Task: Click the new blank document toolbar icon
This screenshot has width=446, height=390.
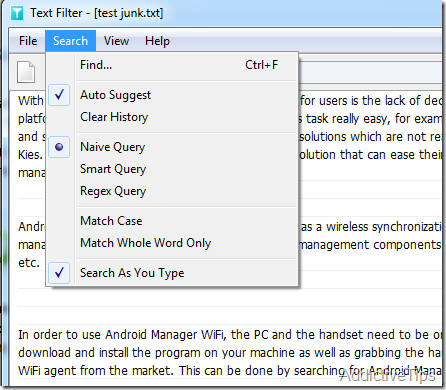Action: click(26, 72)
